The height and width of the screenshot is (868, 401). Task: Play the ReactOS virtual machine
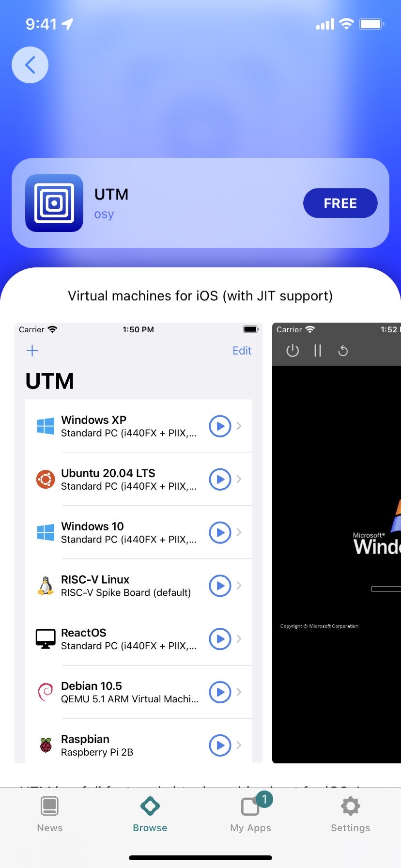click(x=220, y=639)
